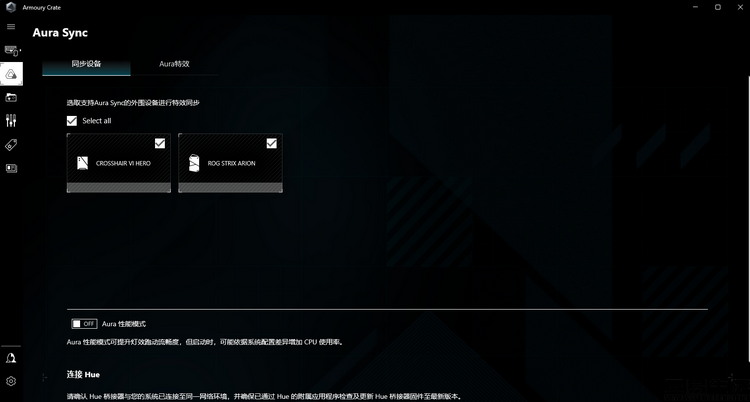
Task: Click the 连接 Hue section heading
Action: click(x=83, y=374)
